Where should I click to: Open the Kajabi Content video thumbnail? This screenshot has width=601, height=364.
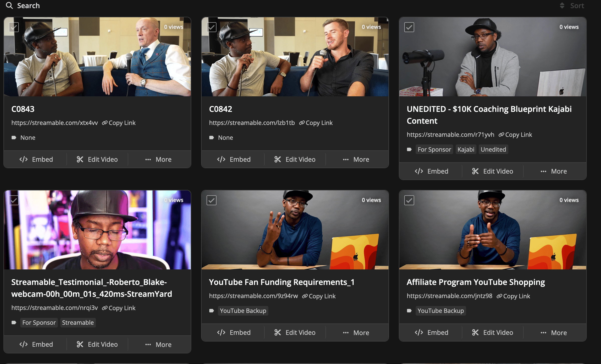[493, 57]
